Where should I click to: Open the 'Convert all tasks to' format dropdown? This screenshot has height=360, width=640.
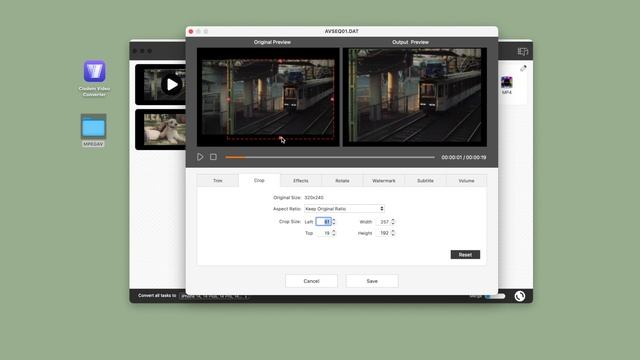click(215, 296)
